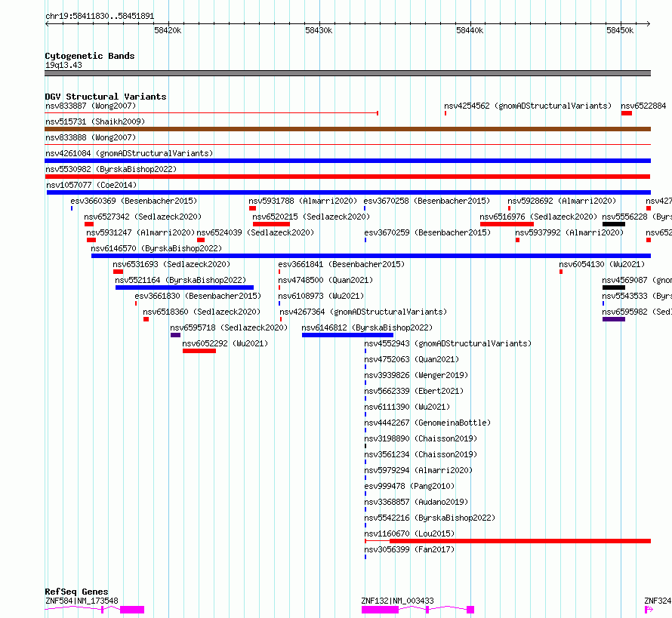Open the esv999478 (Pang2010) label
Viewport: 672px width, 618px height.
[409, 486]
